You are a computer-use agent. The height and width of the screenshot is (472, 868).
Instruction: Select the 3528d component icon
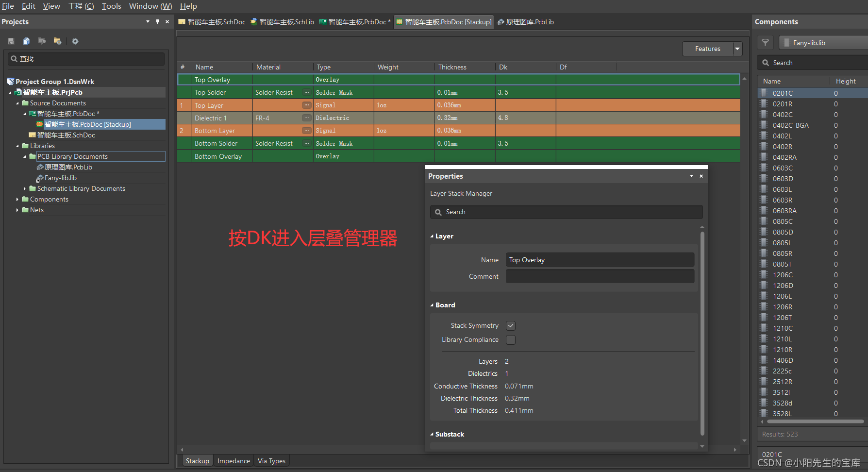pyautogui.click(x=764, y=403)
